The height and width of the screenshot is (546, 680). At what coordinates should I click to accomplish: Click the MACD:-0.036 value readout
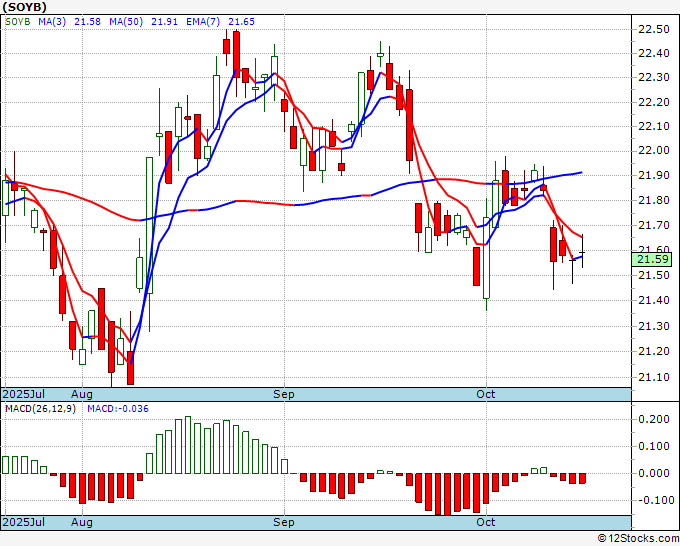118,409
